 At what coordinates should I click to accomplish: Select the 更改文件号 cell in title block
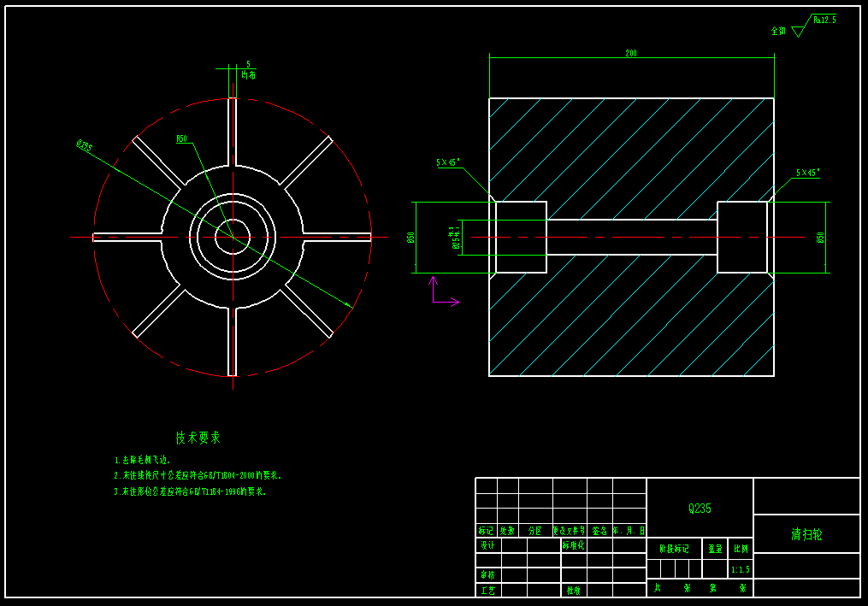tap(569, 531)
